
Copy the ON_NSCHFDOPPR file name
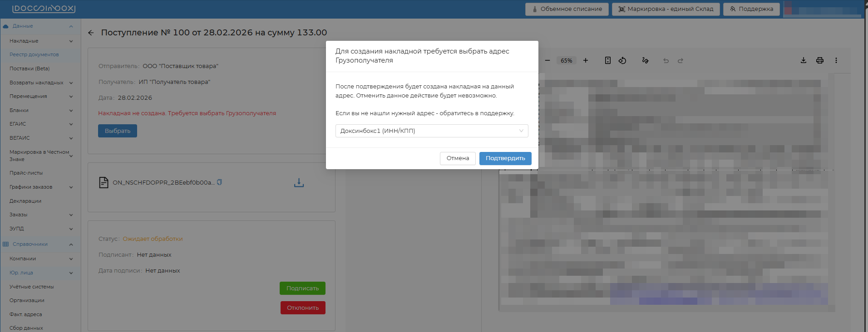pos(219,182)
